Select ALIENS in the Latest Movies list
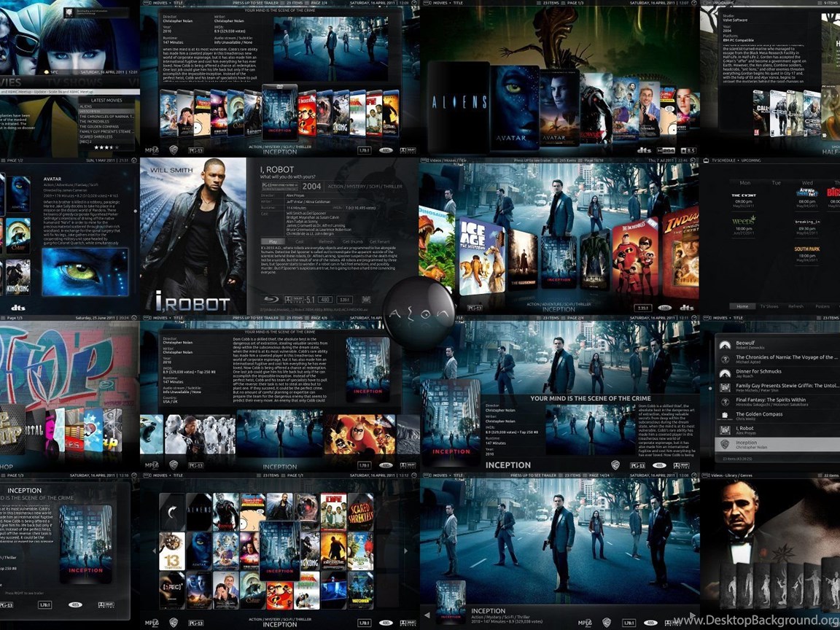This screenshot has width=840, height=630. [x=106, y=106]
